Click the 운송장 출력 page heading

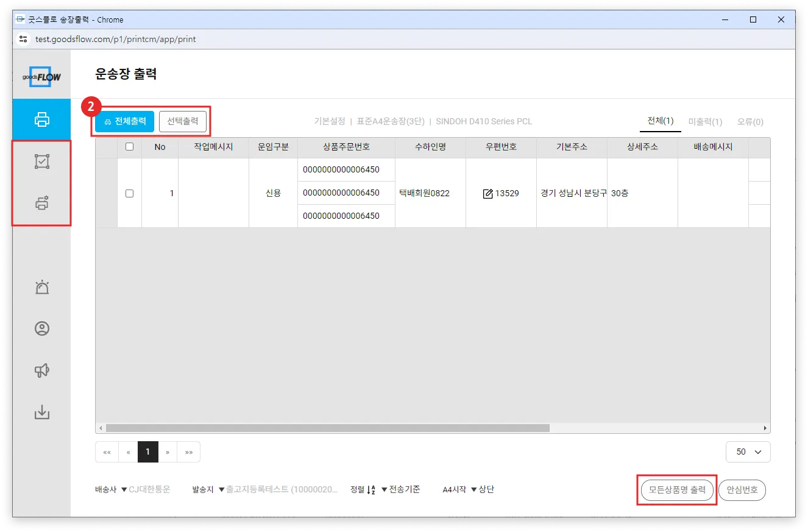coord(126,74)
